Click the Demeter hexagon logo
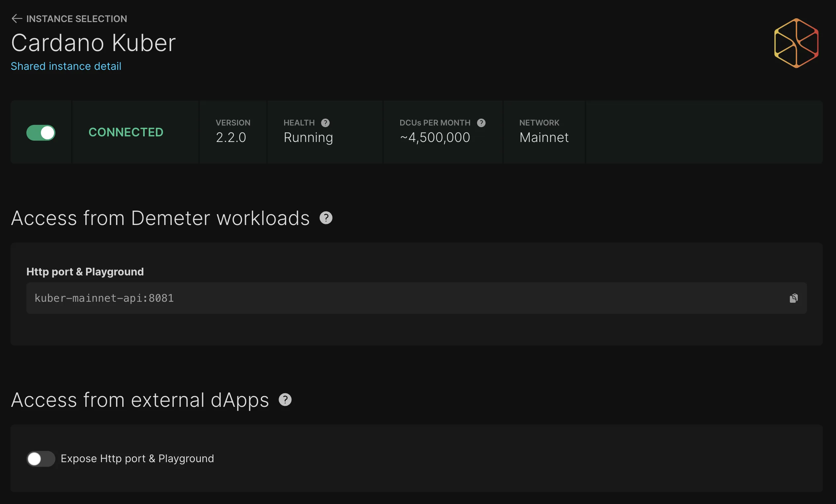This screenshot has width=836, height=504. (796, 43)
